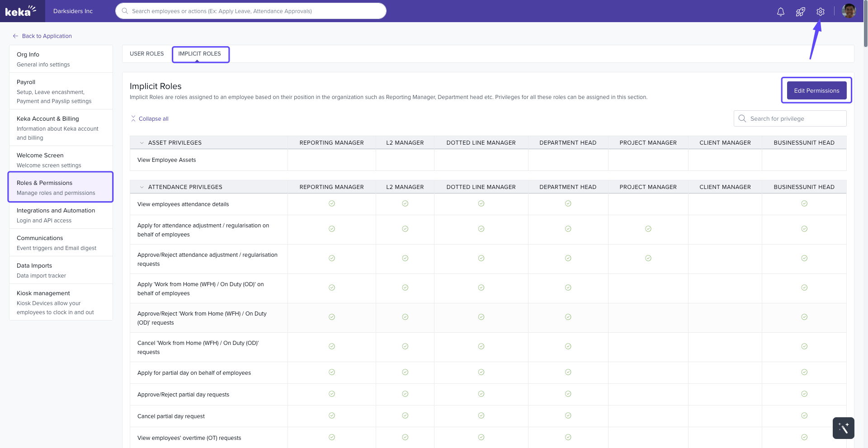
Task: Toggle Reporting Manager view attendance details checkmark
Action: point(332,203)
